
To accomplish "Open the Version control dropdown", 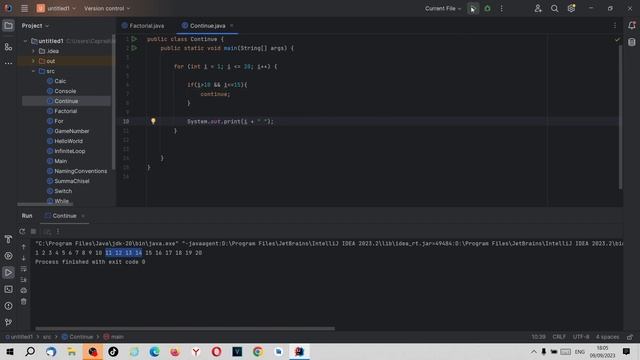I will pyautogui.click(x=107, y=8).
